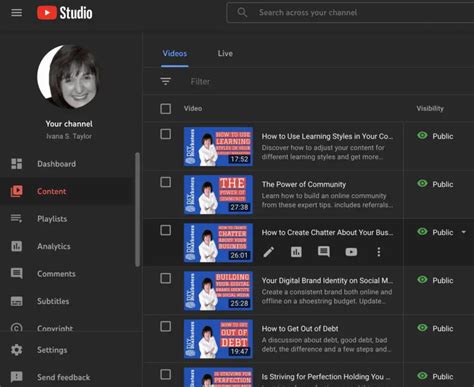
Task: Click the Building Digital Brand Identity thumbnail
Action: pos(218,291)
